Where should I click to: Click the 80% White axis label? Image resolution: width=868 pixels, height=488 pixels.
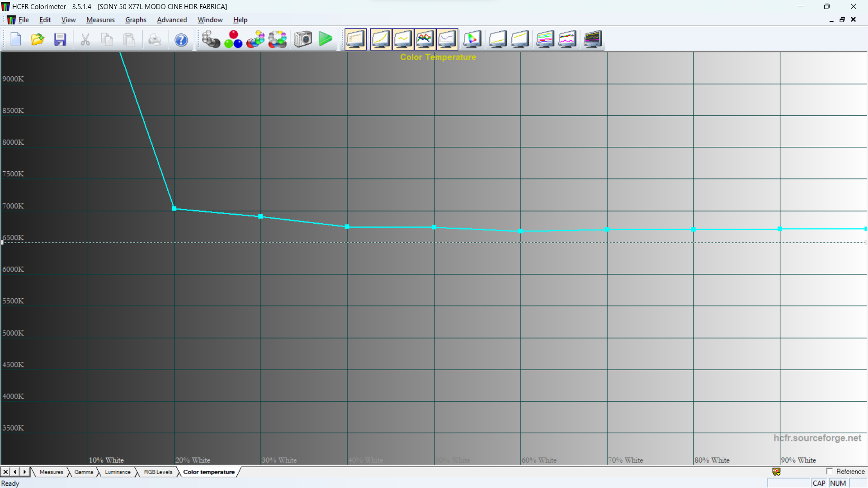(x=712, y=460)
